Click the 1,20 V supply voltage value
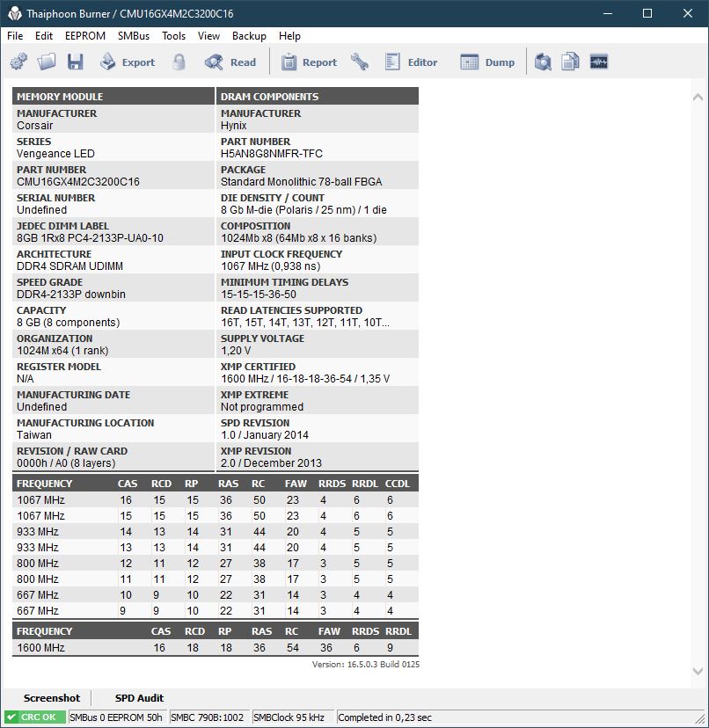This screenshot has width=709, height=728. click(x=236, y=351)
